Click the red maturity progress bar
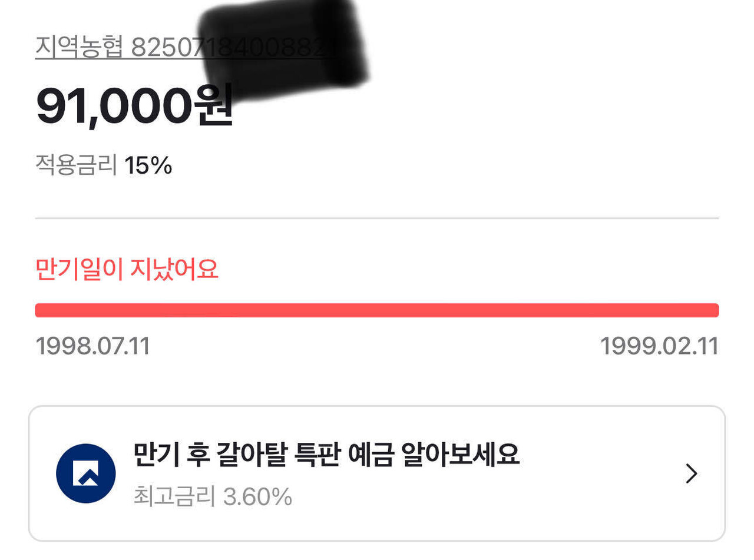This screenshot has width=754, height=560. tap(377, 309)
